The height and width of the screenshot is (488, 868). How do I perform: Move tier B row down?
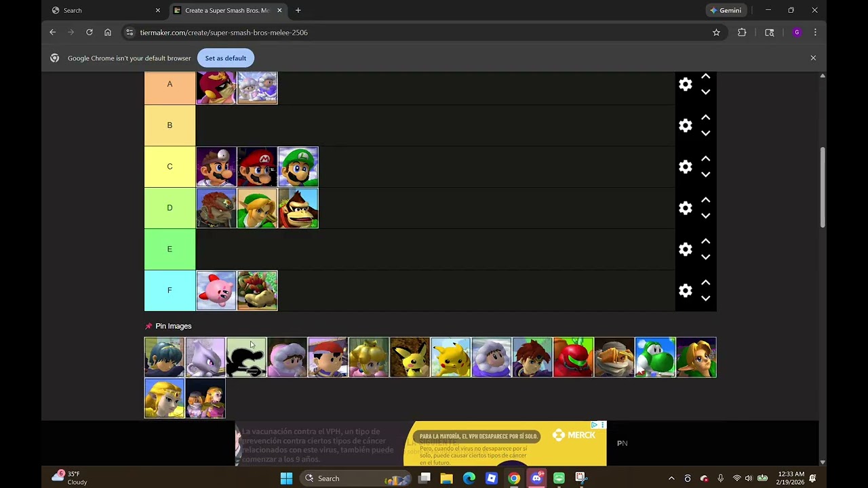click(x=705, y=134)
